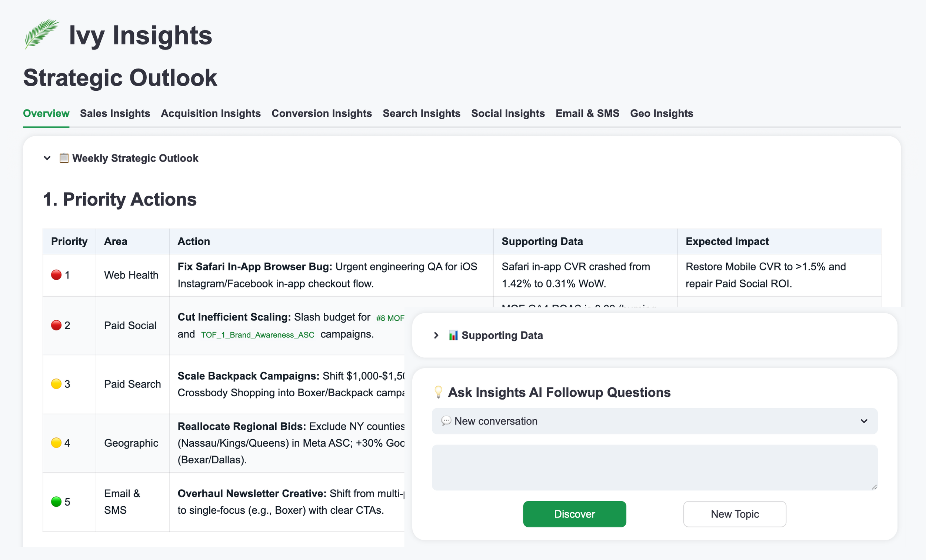
Task: Click the green dot for priority 5
Action: [x=56, y=502]
